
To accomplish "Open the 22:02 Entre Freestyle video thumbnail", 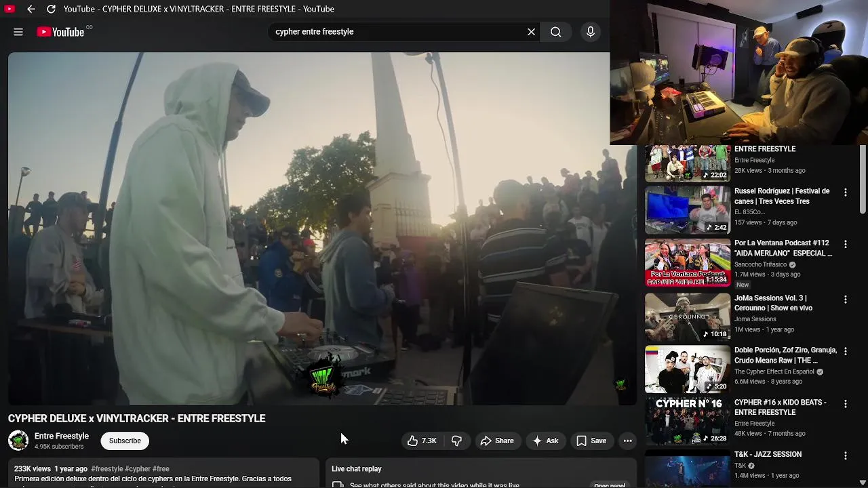I will pos(687,163).
